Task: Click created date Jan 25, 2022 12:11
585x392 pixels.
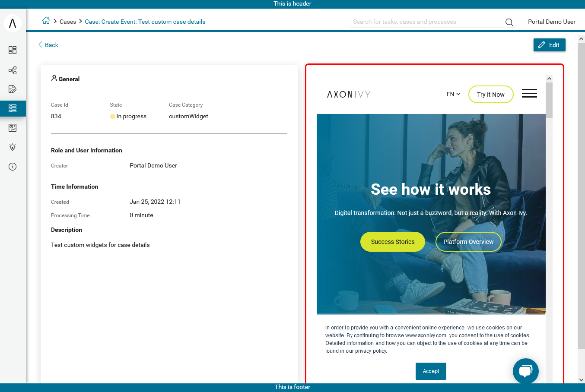Action: coord(155,202)
